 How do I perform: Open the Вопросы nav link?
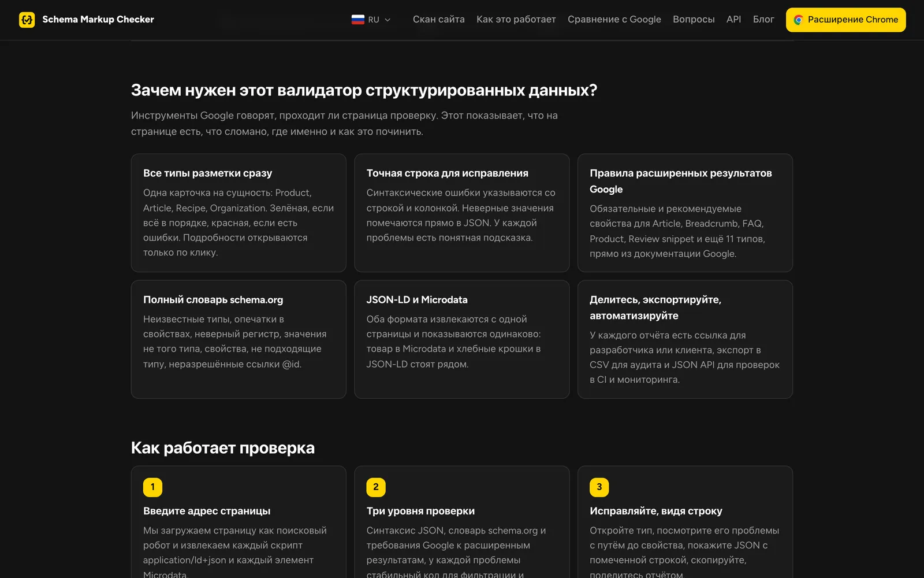tap(694, 20)
